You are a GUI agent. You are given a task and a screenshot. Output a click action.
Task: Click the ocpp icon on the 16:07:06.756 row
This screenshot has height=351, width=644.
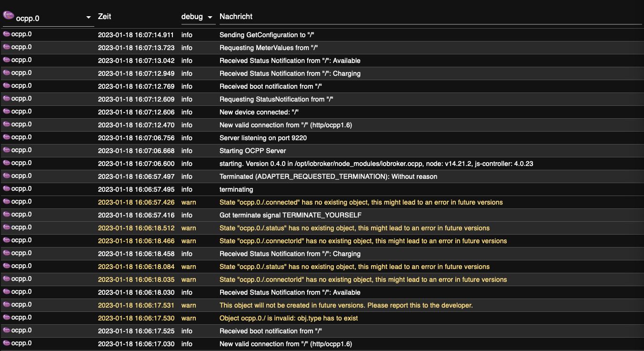click(x=7, y=137)
